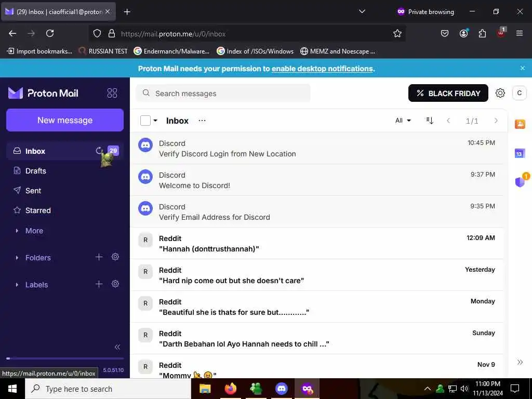Refresh the Inbox folder
This screenshot has height=399, width=532.
[x=99, y=151]
